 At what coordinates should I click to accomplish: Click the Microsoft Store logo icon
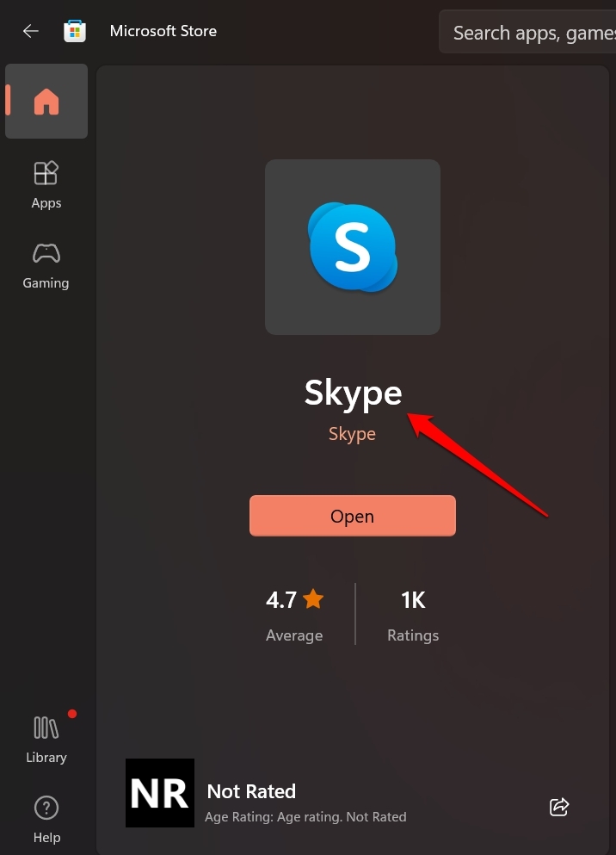[x=74, y=30]
